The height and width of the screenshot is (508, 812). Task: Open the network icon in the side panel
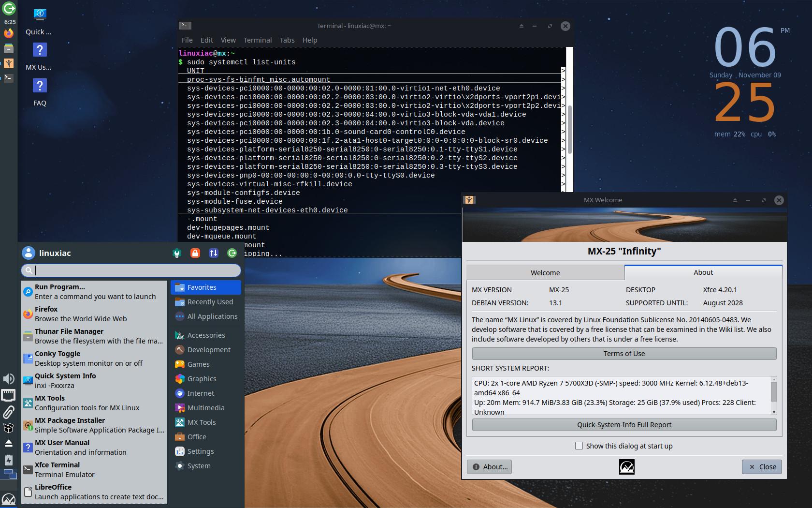(8, 395)
